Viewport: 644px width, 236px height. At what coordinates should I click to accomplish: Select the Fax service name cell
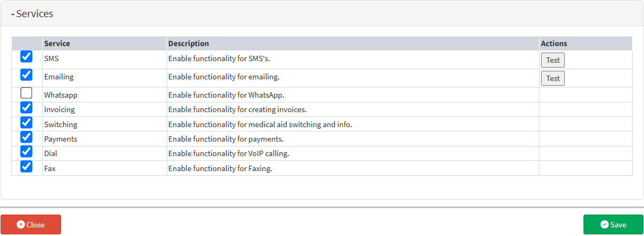pos(50,168)
